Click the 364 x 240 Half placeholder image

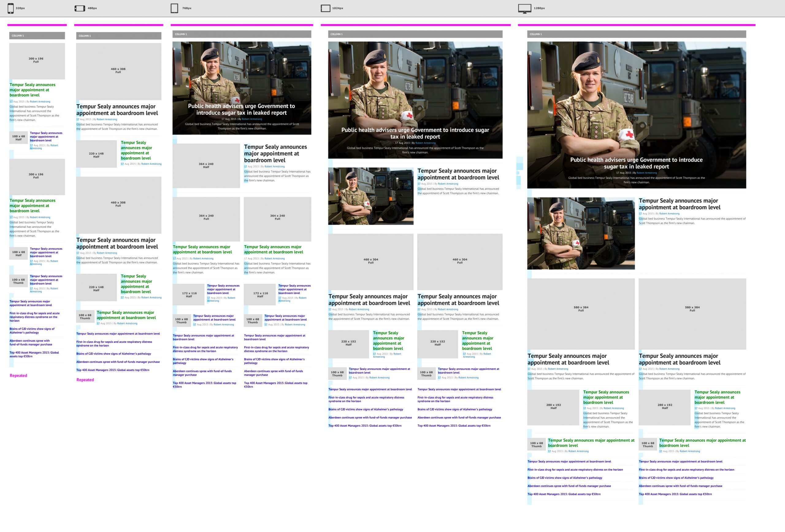[x=206, y=166]
